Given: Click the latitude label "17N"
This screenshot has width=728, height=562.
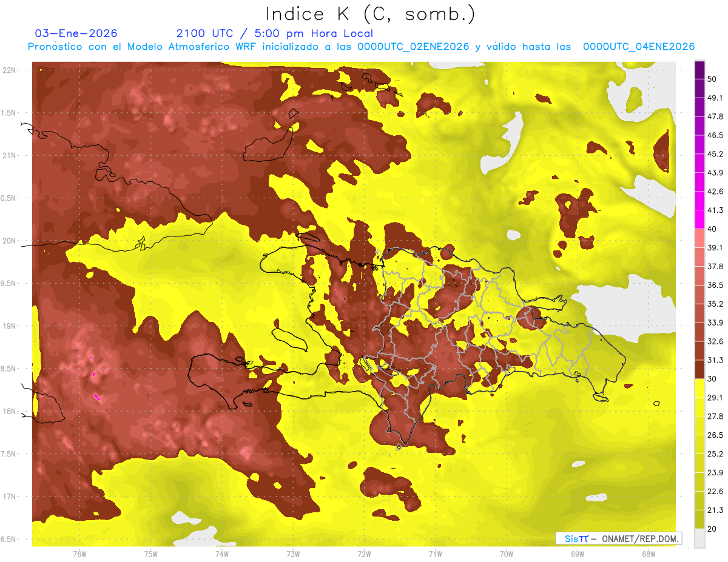Looking at the screenshot, I should pos(9,497).
